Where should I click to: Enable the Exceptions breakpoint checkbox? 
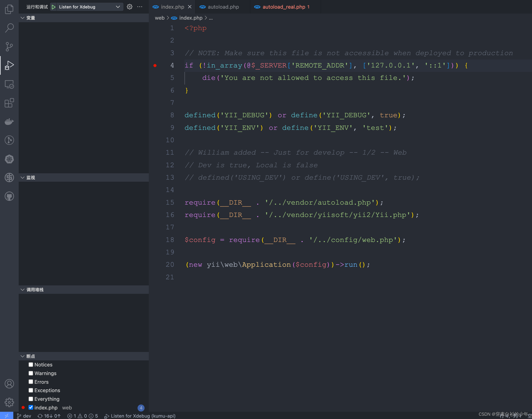[31, 390]
